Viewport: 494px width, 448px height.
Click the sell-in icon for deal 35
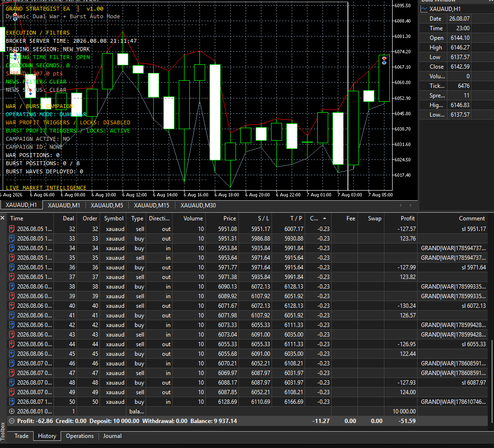click(12, 257)
